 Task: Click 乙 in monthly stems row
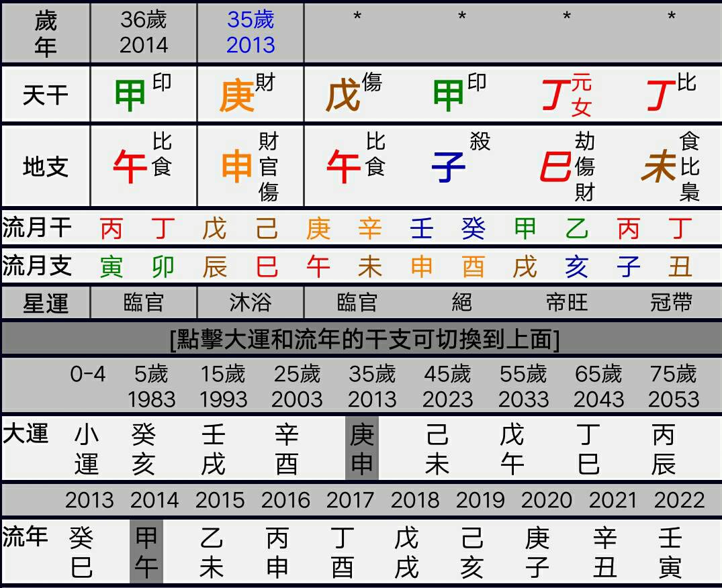tap(576, 228)
